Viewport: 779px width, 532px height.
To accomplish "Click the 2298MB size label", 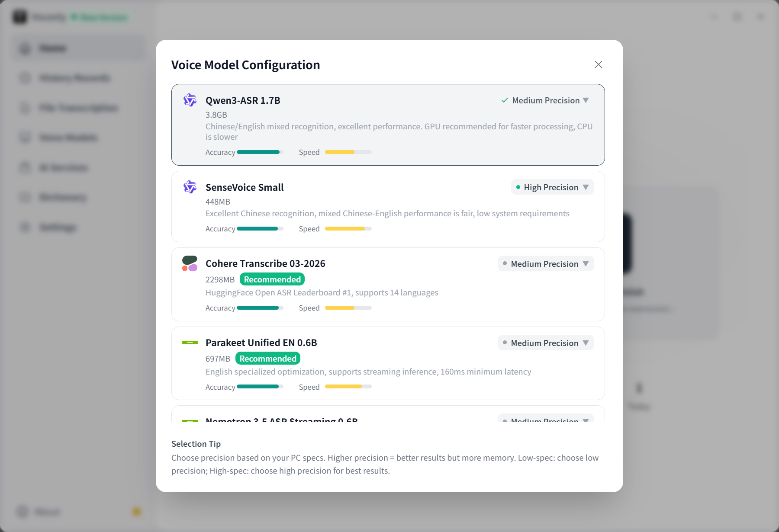I will [x=220, y=279].
